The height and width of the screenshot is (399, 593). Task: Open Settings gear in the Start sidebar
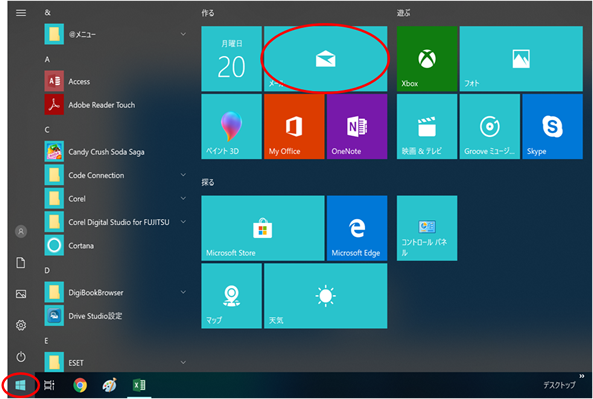point(21,325)
